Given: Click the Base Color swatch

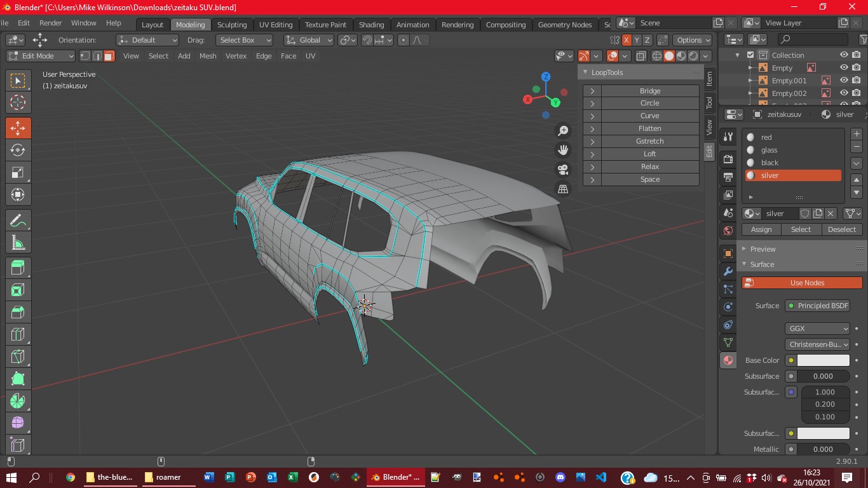Looking at the screenshot, I should click(823, 360).
